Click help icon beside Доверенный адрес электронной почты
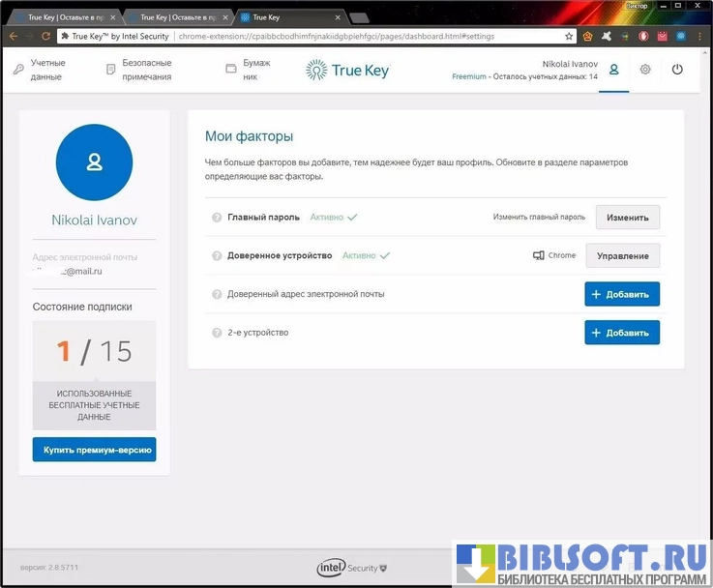Viewport: 713px width, 588px height. tap(217, 294)
